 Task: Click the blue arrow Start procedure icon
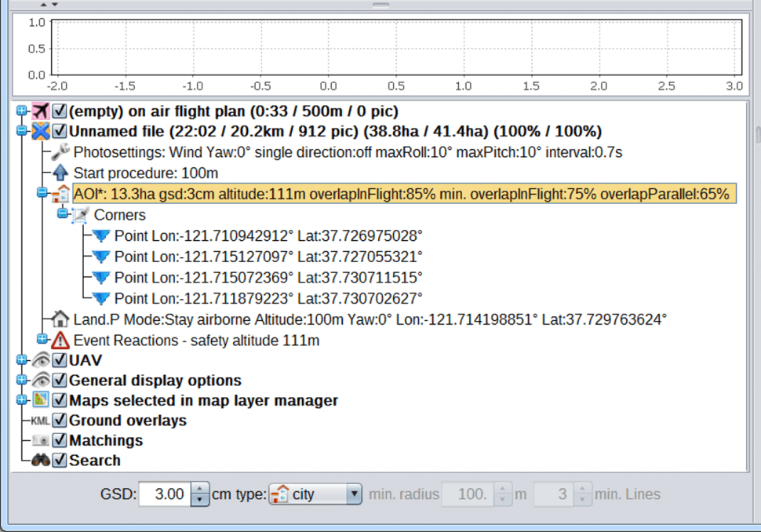point(60,173)
